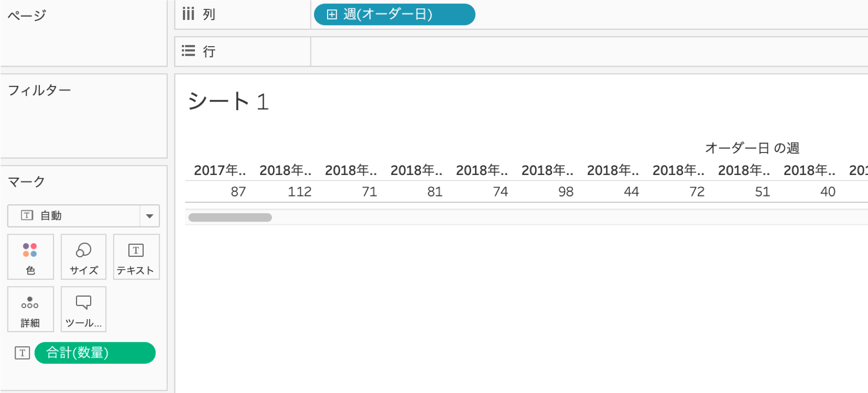Click the ページ shelf label

click(27, 15)
